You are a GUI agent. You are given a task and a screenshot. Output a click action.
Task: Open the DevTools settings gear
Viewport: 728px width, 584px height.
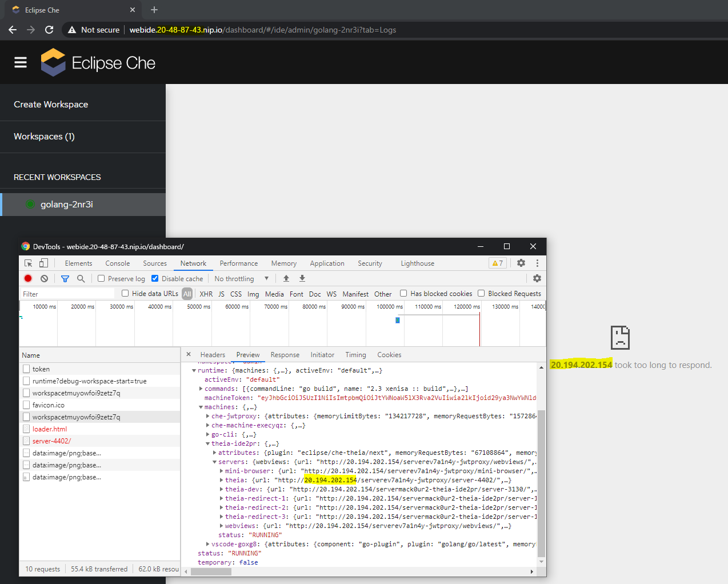520,263
